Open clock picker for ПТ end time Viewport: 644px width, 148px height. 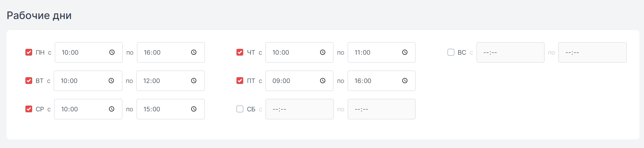pos(405,81)
